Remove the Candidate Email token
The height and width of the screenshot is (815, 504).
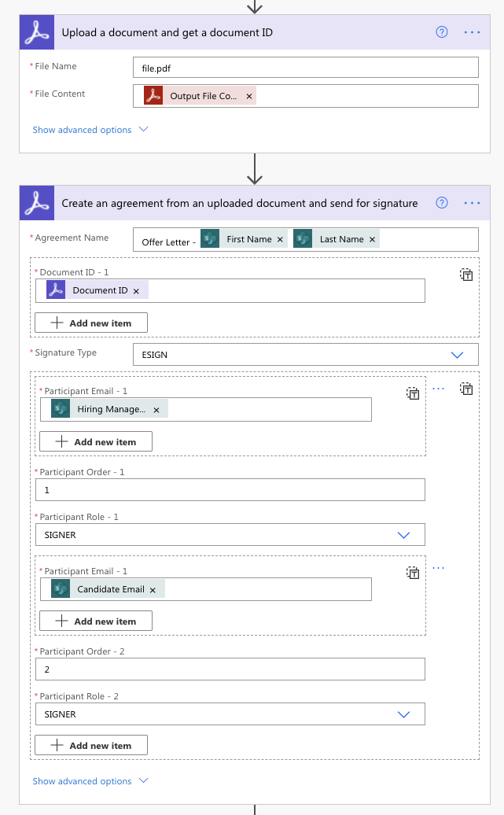153,589
